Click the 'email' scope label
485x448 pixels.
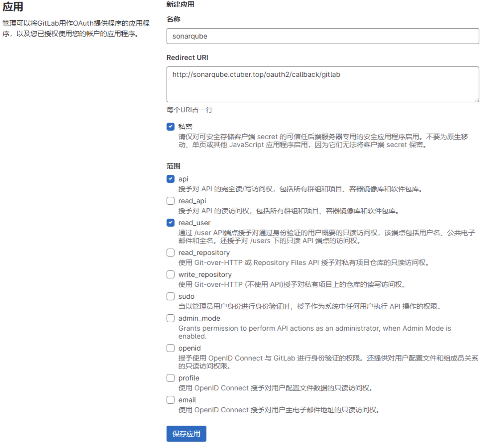(187, 400)
